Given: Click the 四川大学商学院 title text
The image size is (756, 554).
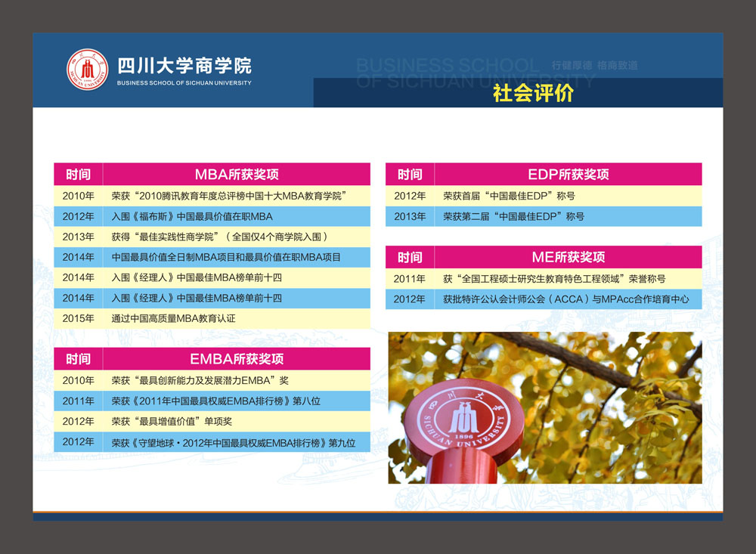Looking at the screenshot, I should tap(184, 66).
